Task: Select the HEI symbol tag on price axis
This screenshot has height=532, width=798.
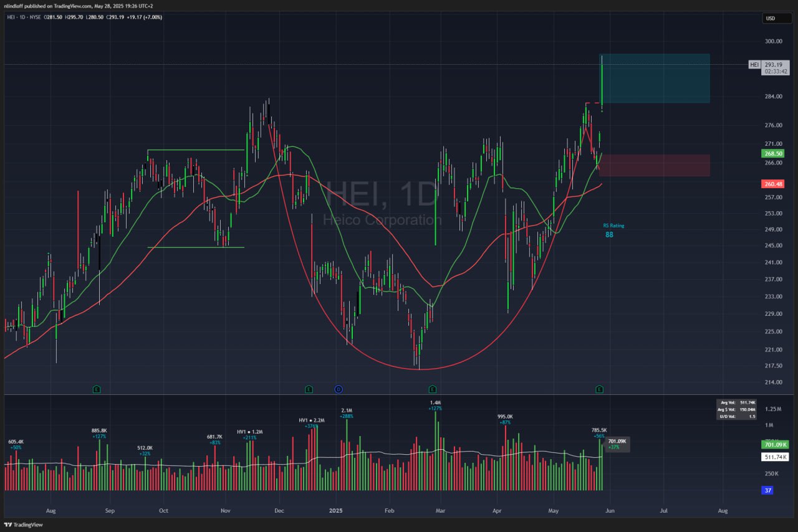Action: pyautogui.click(x=754, y=64)
